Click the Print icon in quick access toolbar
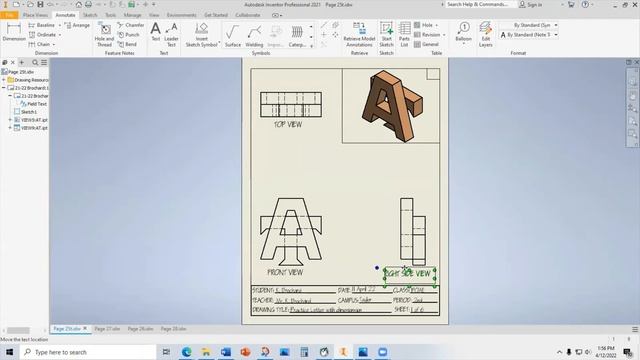This screenshot has width=640, height=360. 88,4
